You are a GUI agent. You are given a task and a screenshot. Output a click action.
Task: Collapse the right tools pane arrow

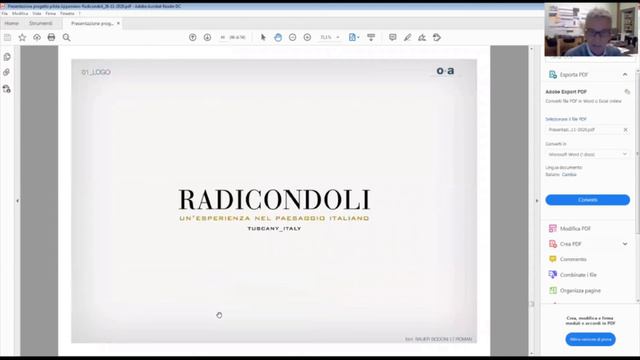coord(536,201)
